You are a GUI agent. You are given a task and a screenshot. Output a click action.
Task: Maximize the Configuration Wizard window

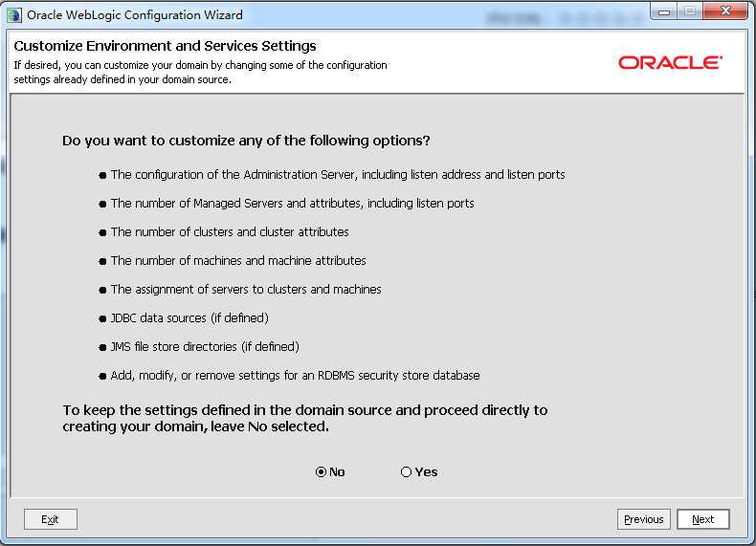(x=690, y=11)
